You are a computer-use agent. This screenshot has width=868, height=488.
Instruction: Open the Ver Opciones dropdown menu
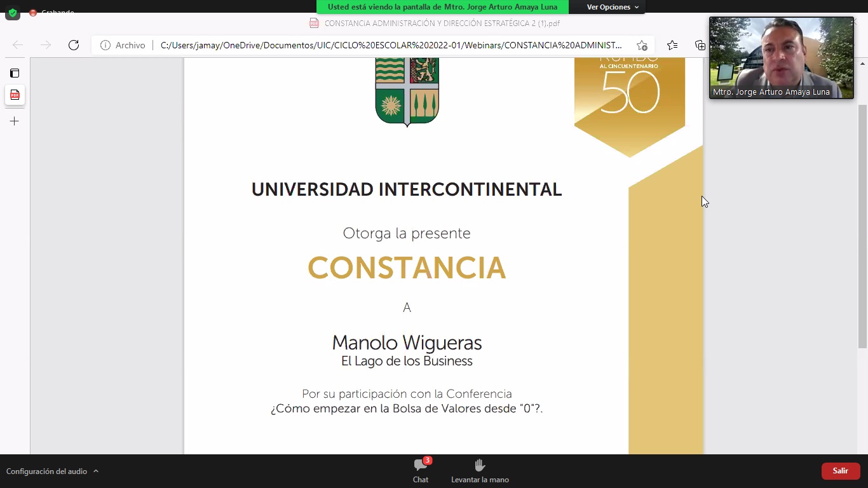tap(613, 7)
